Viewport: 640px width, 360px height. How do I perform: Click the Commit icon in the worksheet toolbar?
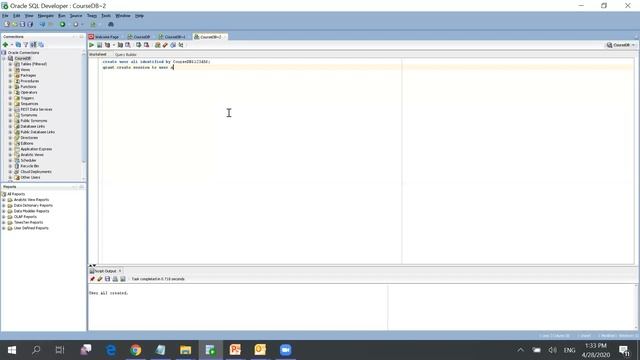pyautogui.click(x=139, y=45)
